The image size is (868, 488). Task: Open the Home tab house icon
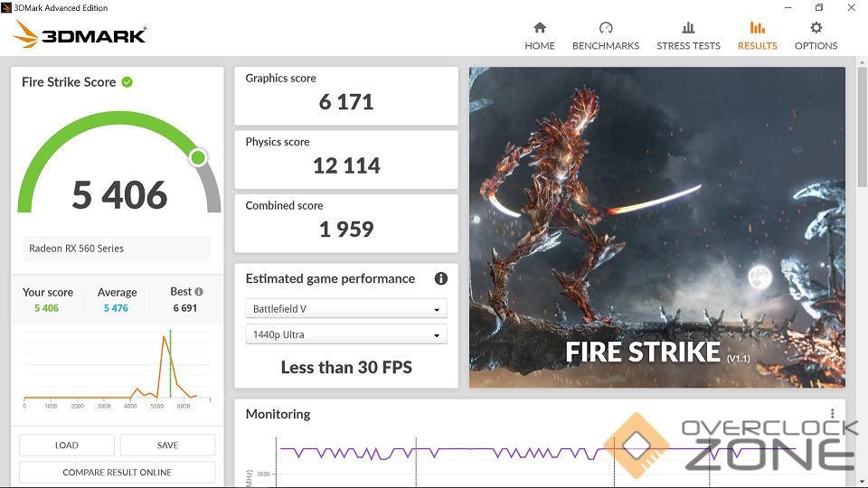[x=540, y=28]
